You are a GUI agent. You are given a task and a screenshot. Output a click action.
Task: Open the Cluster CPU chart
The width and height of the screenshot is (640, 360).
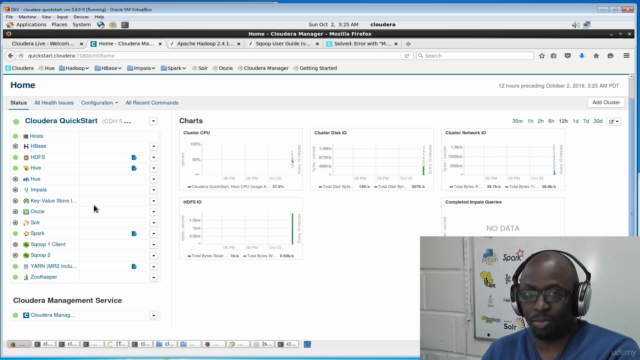point(241,159)
